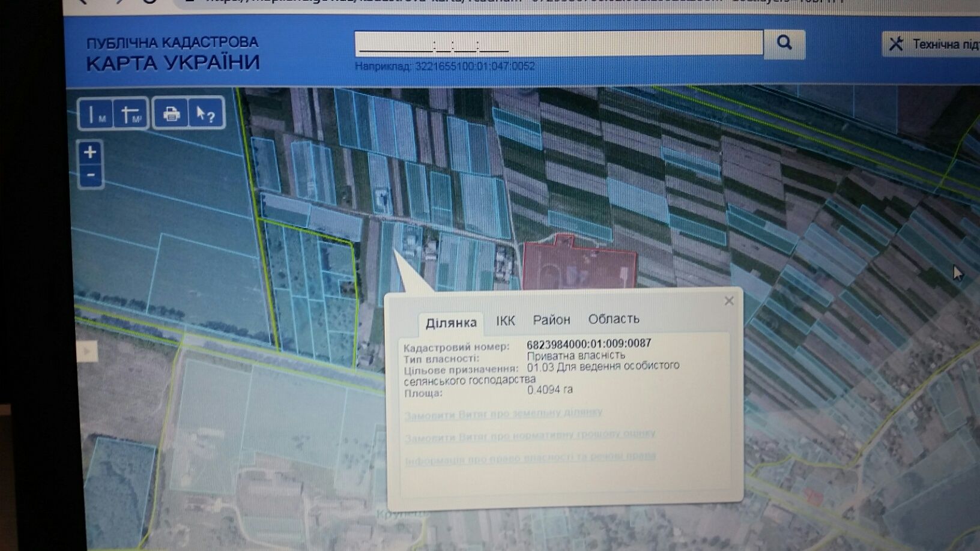Click cadastral number 6823984000:01:009:0087
The height and width of the screenshot is (551, 980).
click(589, 344)
